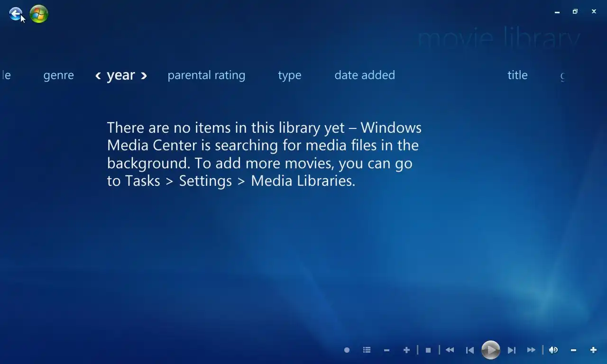Click the Rewind double-arrow button
Viewport: 607px width, 364px height.
450,350
